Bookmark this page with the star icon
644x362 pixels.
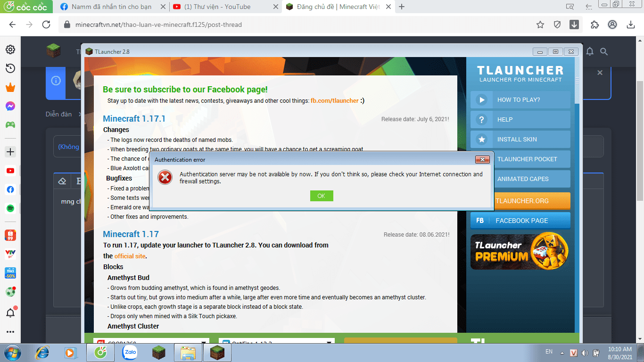pos(540,25)
